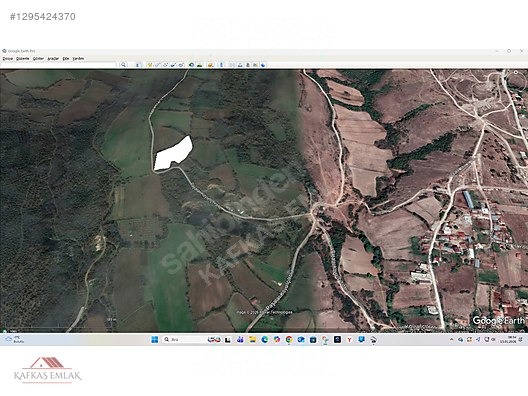Screen dimensions: 528x396
Task: Toggle sunlight across the landscape icon
Action: tap(199, 65)
